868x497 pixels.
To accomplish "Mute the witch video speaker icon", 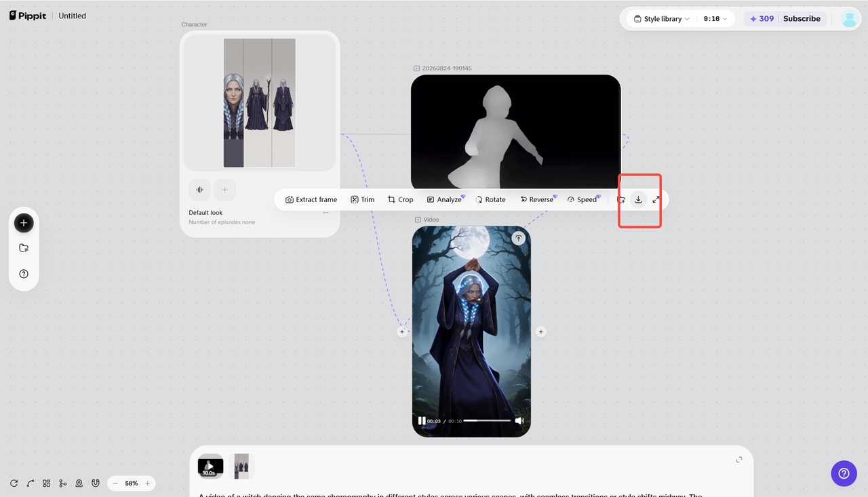I will (519, 421).
